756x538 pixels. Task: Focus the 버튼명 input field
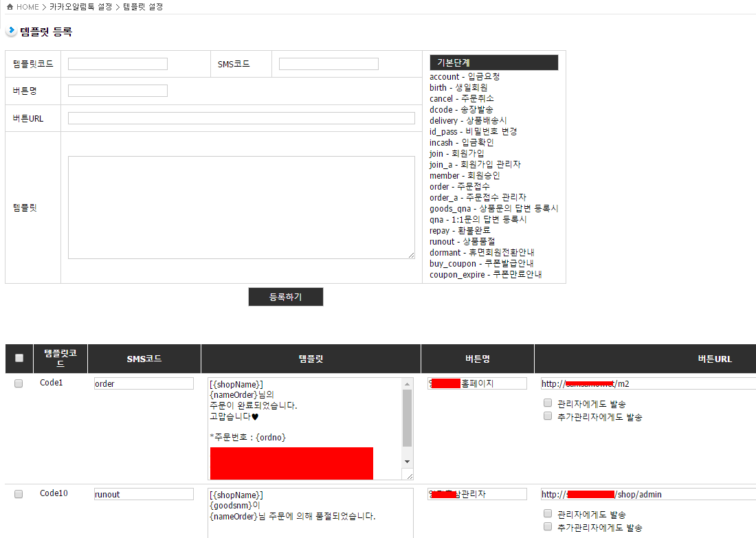coord(118,91)
